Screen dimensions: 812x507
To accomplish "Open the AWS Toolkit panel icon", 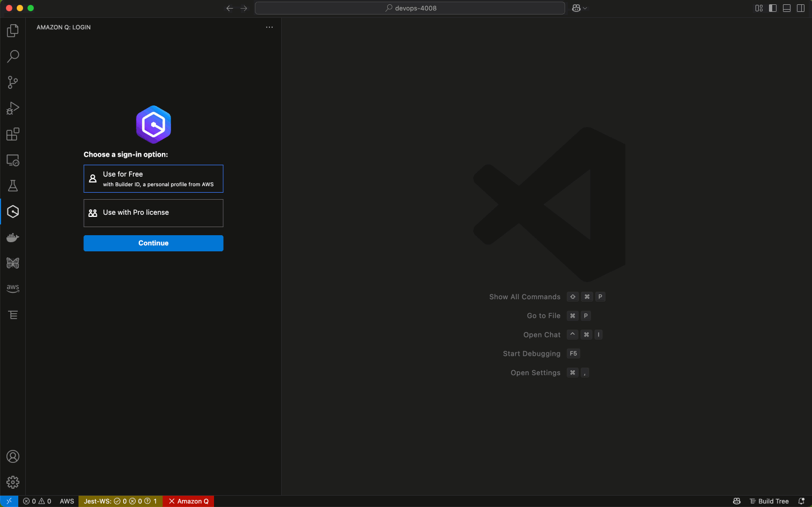I will (13, 288).
